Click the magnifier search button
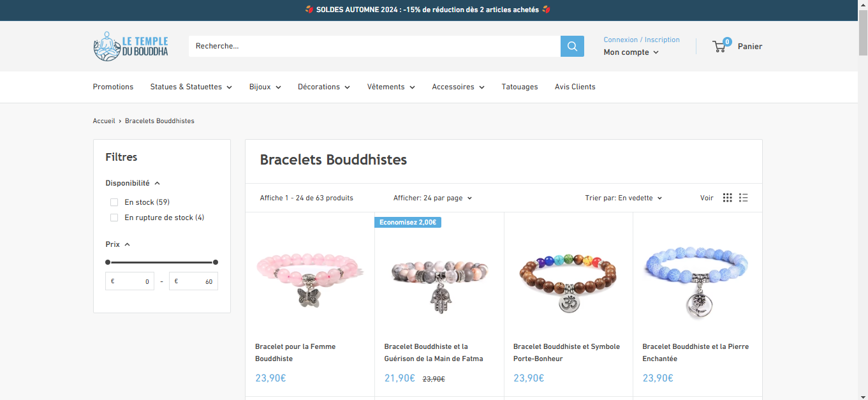Viewport: 868px width, 400px height. 572,46
